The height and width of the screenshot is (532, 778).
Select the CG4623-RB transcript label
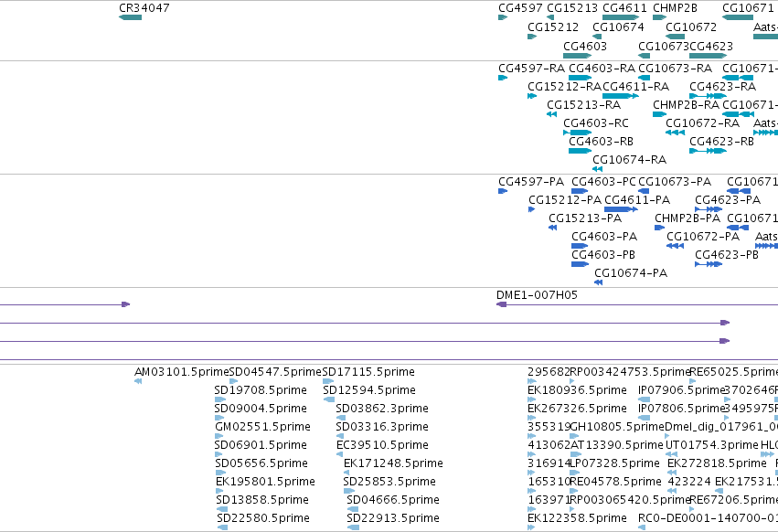721,142
